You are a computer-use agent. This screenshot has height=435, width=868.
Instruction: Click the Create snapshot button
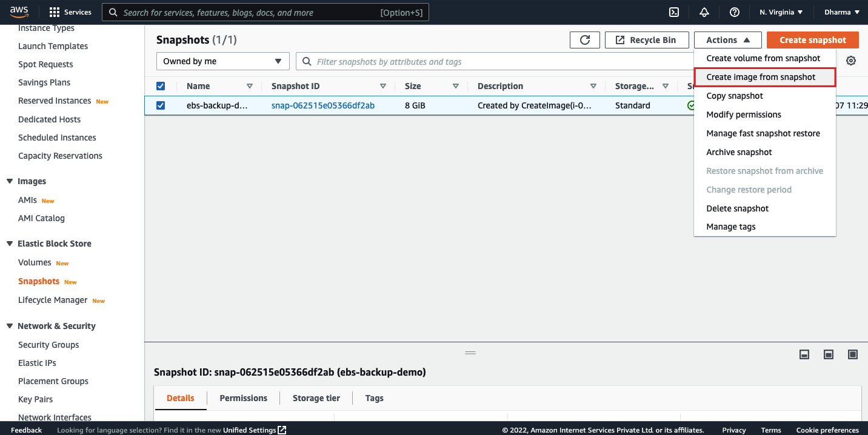[x=813, y=40]
